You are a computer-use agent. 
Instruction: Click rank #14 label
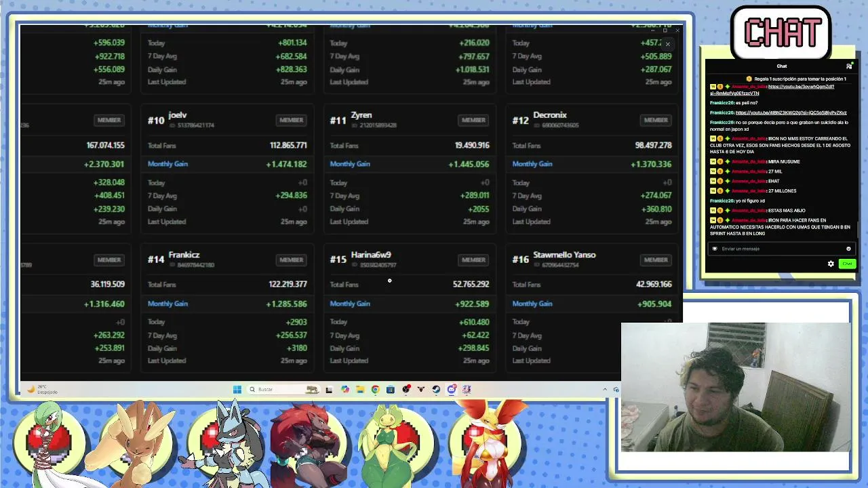tap(156, 260)
